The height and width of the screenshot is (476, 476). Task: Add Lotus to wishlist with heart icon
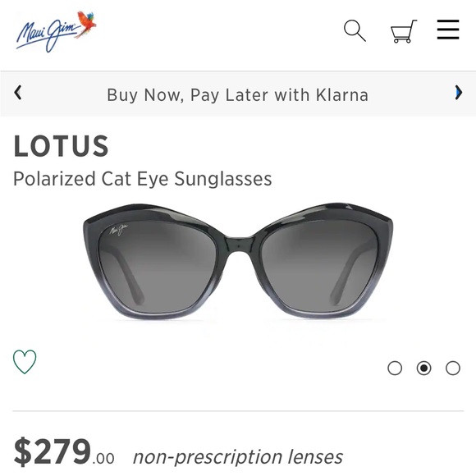(x=25, y=362)
